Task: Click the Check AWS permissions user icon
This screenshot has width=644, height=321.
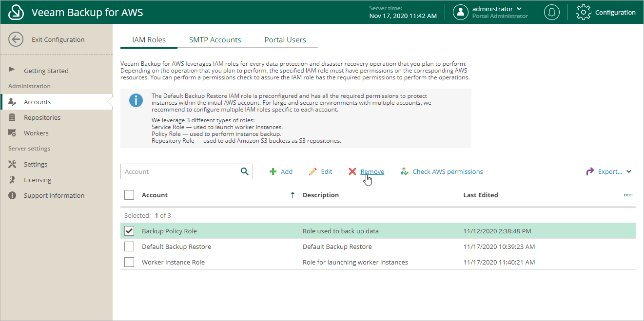Action: 404,171
